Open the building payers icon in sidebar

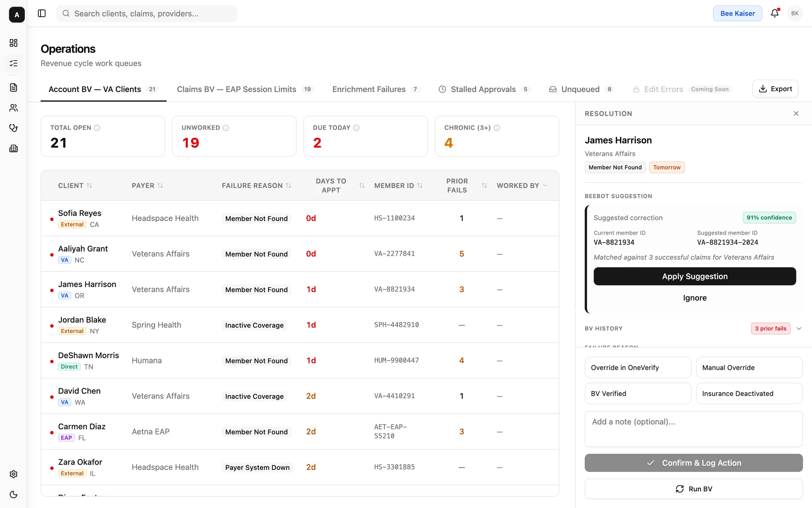click(13, 148)
